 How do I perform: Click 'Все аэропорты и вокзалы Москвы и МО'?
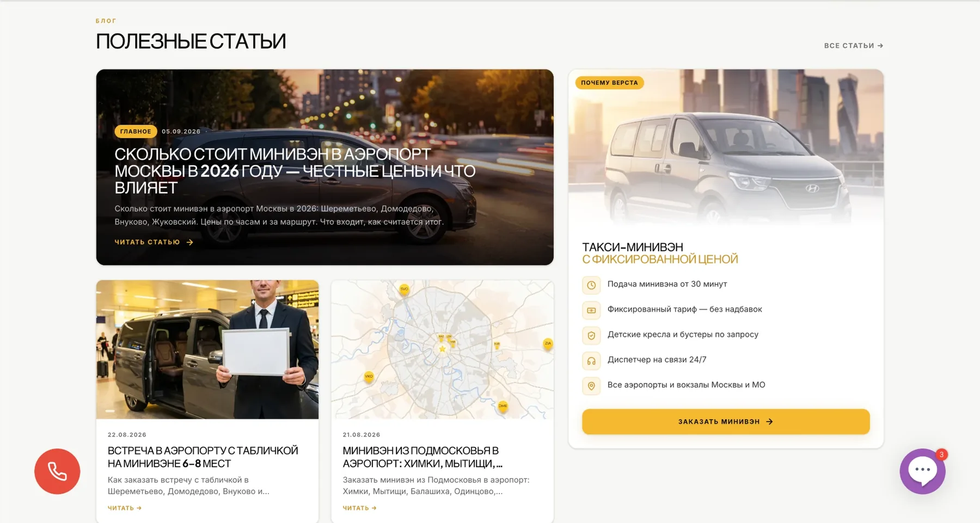(x=686, y=385)
